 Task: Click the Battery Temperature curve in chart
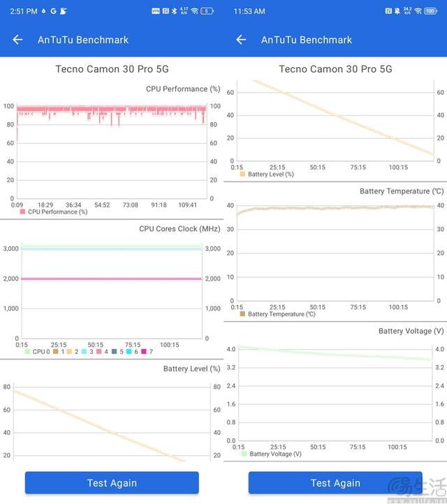coord(335,207)
